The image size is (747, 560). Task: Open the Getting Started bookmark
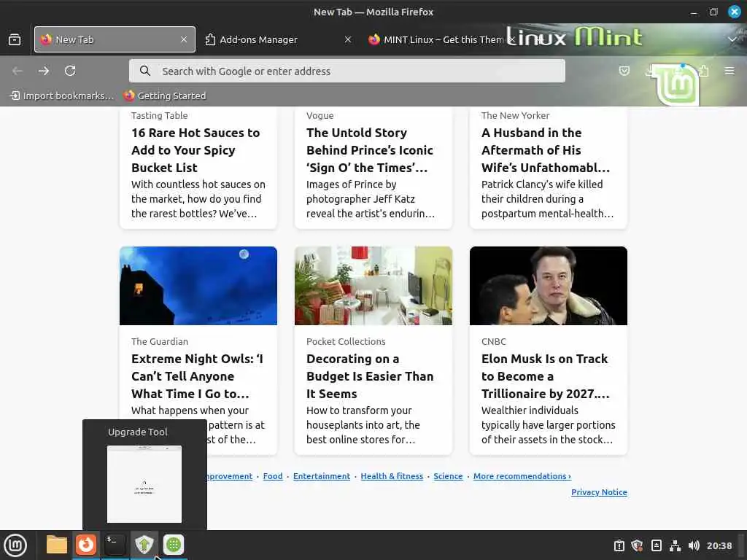[165, 96]
